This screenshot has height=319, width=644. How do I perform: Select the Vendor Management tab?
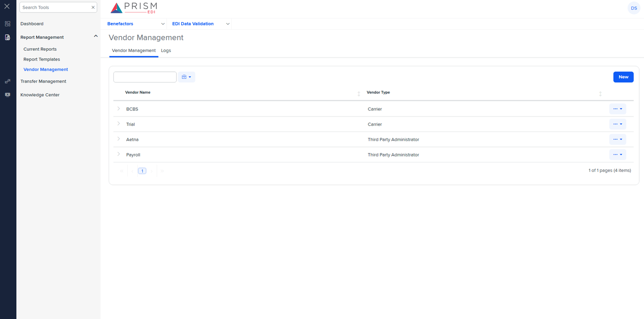(134, 51)
